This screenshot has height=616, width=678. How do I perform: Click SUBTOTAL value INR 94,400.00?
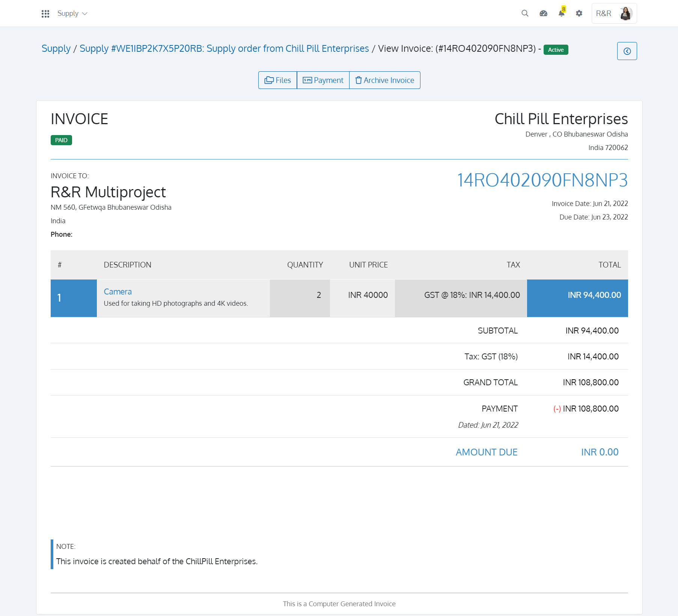(x=592, y=331)
